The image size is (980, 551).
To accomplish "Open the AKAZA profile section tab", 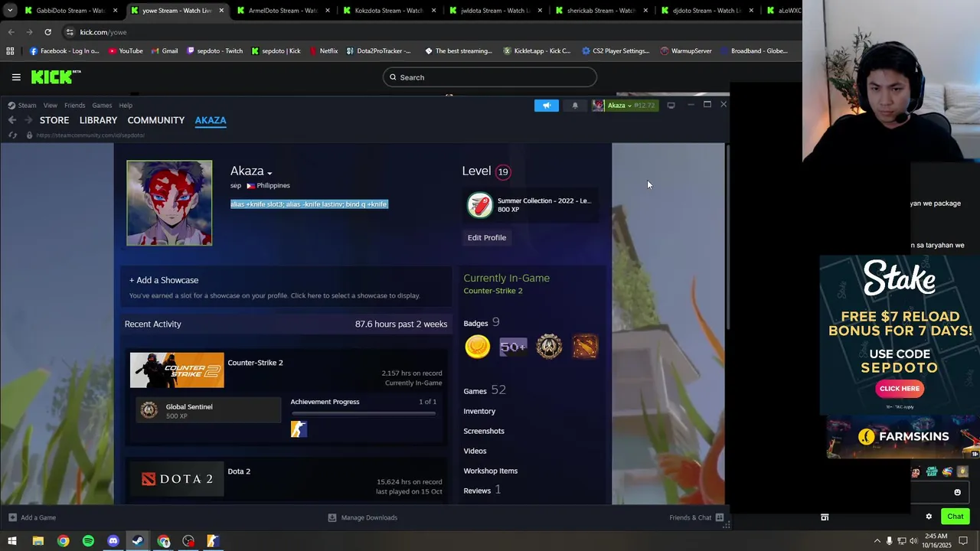I will click(211, 120).
